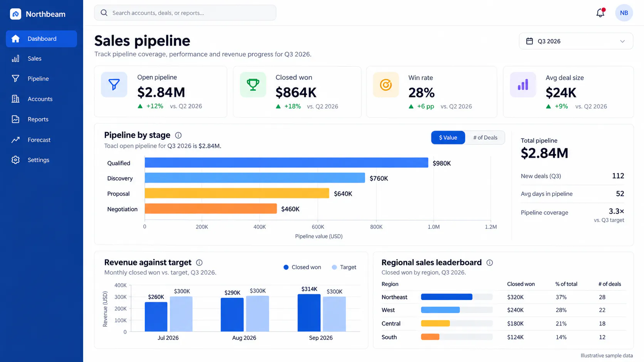Show info for Revenue against target
Viewport: 644px width, 362px height.
coord(199,262)
